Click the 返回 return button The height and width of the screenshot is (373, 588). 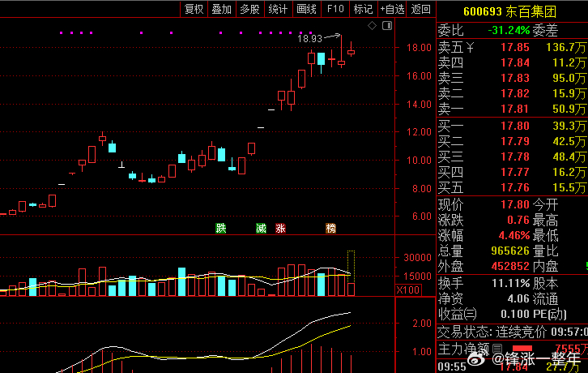tap(420, 9)
